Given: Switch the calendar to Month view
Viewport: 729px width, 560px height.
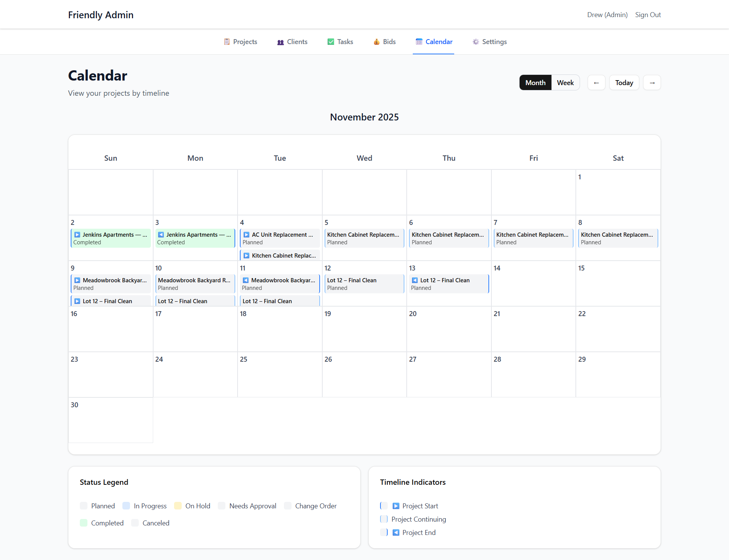Looking at the screenshot, I should click(x=535, y=82).
